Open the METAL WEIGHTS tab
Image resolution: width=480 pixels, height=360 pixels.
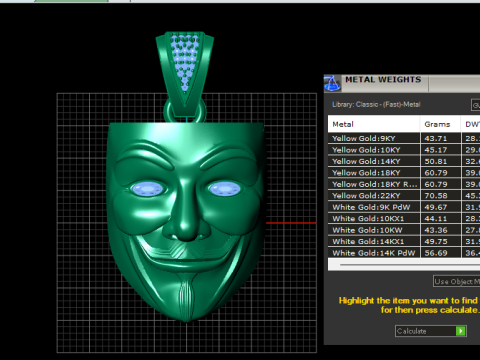pos(383,80)
